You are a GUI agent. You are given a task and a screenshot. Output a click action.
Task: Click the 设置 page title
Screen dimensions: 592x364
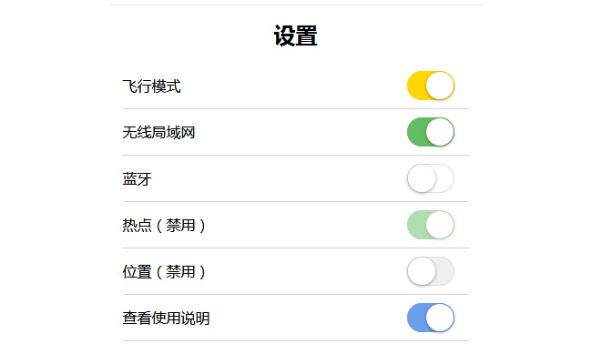click(x=295, y=36)
